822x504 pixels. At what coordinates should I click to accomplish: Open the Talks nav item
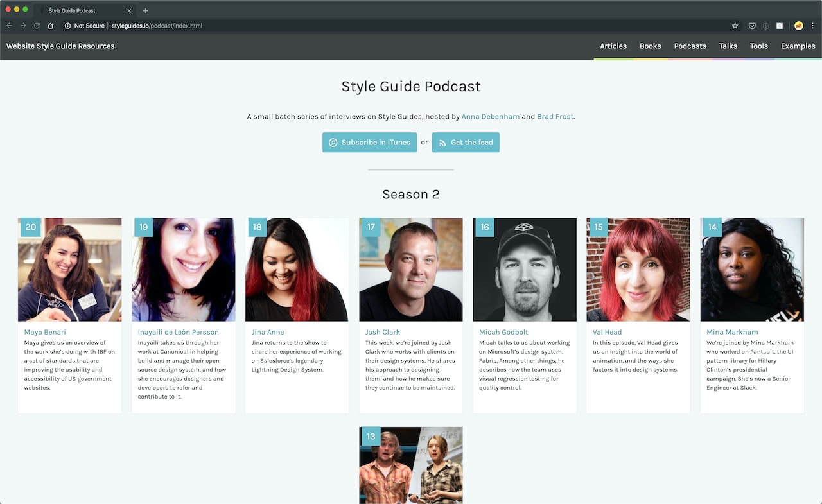728,46
